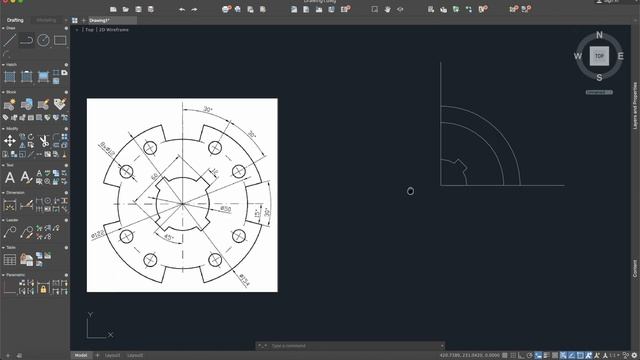The height and width of the screenshot is (360, 640).
Task: Select the Model layout tab
Action: (81, 356)
